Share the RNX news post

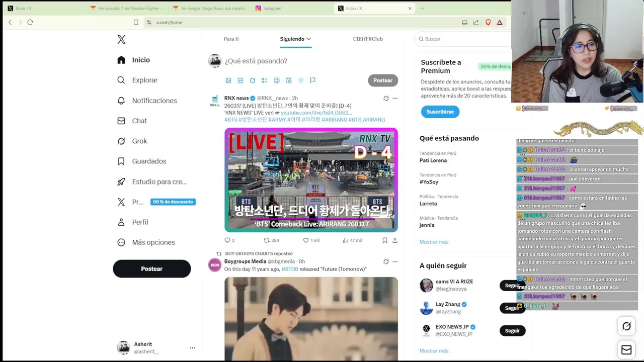[x=395, y=240]
